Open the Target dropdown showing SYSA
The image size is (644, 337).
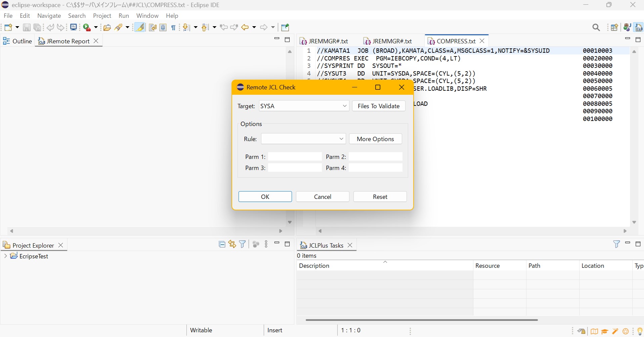click(x=344, y=106)
